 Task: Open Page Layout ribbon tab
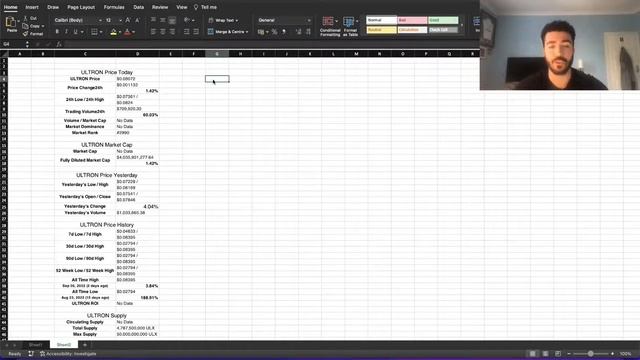tap(81, 7)
